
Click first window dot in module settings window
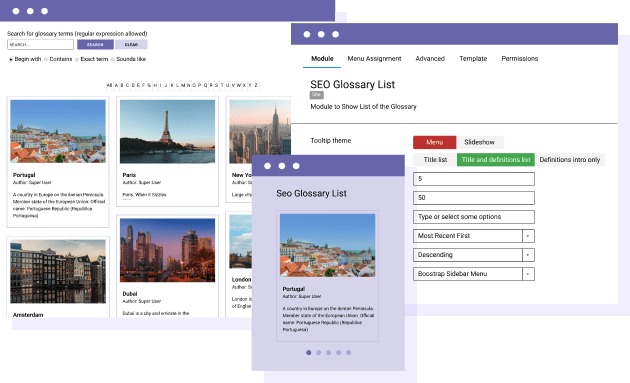coord(307,34)
